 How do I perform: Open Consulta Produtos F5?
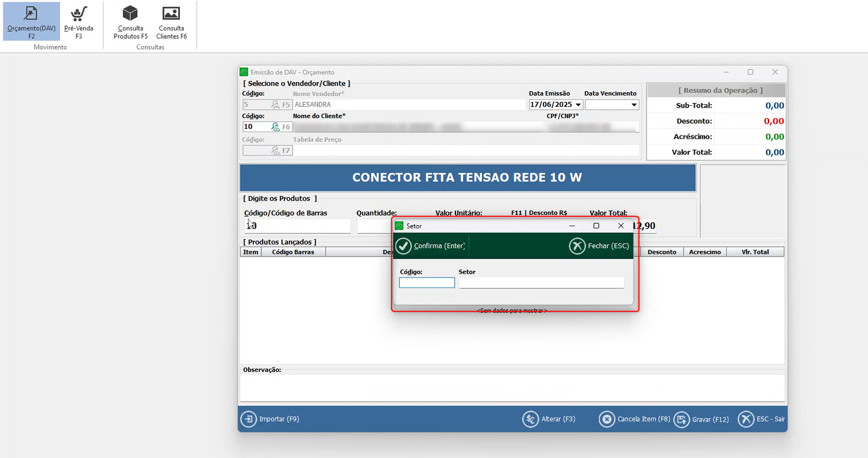click(130, 22)
